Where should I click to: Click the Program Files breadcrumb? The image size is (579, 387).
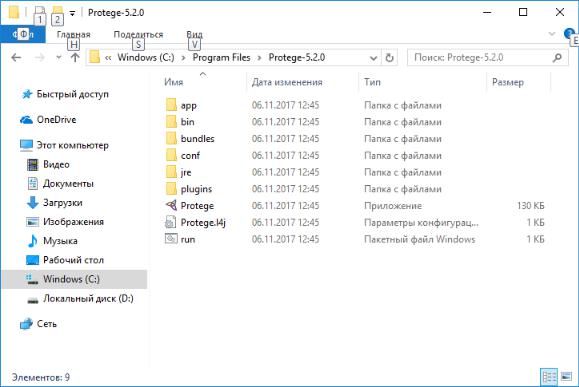(x=222, y=58)
